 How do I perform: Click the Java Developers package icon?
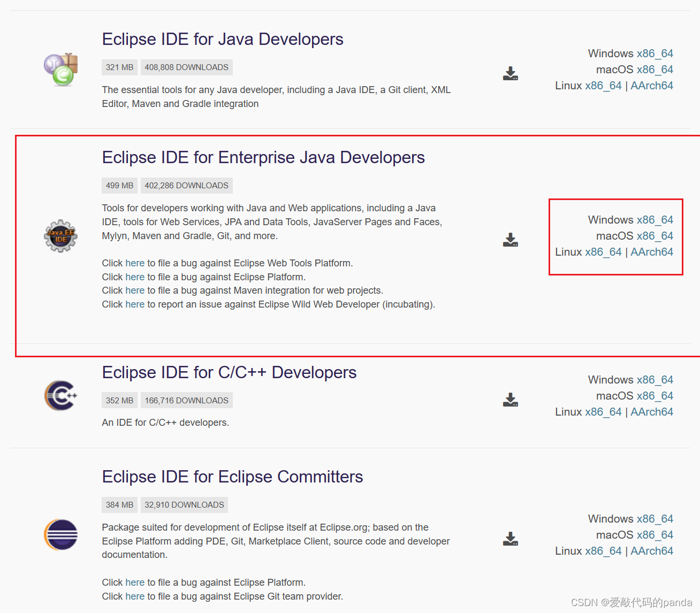(61, 70)
